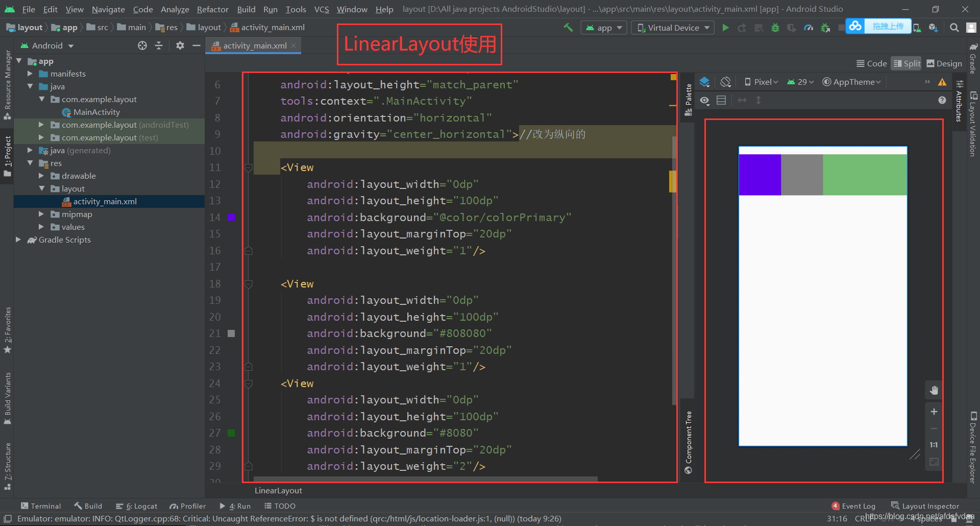Open the Logcat tool window
Screen dimensions: 980x526
coord(136,506)
